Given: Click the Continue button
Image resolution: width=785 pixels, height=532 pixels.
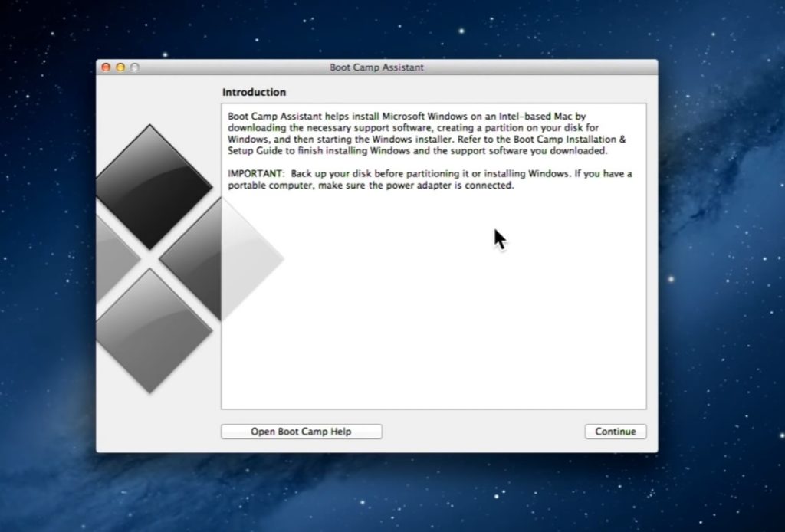Looking at the screenshot, I should pos(616,432).
